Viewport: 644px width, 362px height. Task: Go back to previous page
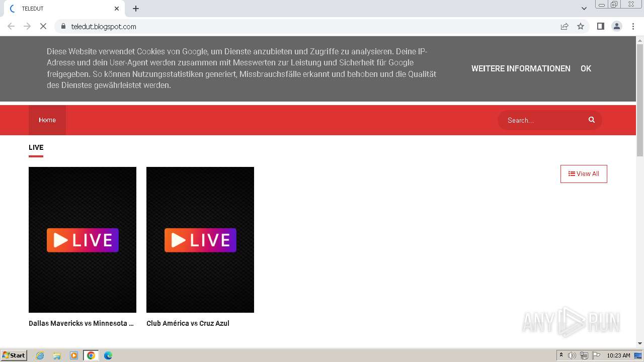click(x=11, y=26)
